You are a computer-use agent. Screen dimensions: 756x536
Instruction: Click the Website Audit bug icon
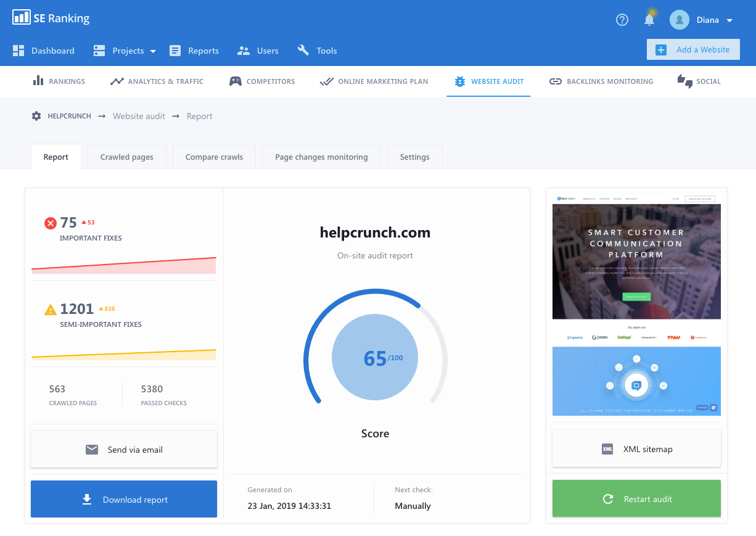coord(459,81)
